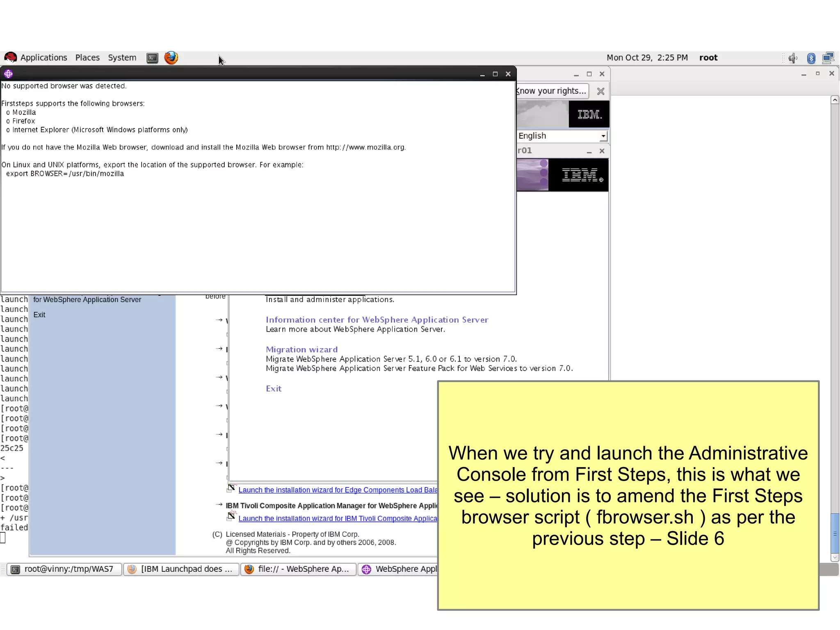Click the Bluetooth tray icon

point(811,58)
